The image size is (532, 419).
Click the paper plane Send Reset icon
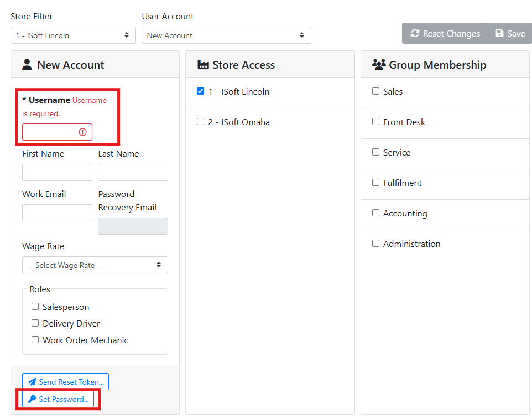(32, 382)
